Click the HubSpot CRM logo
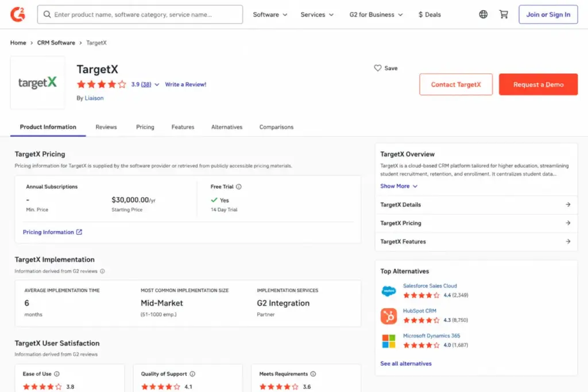This screenshot has height=392, width=588. [389, 316]
